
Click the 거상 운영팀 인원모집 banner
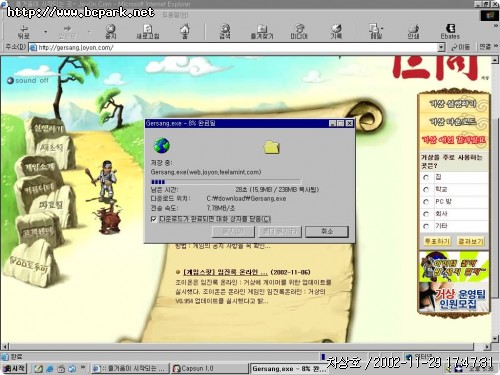pos(454,298)
